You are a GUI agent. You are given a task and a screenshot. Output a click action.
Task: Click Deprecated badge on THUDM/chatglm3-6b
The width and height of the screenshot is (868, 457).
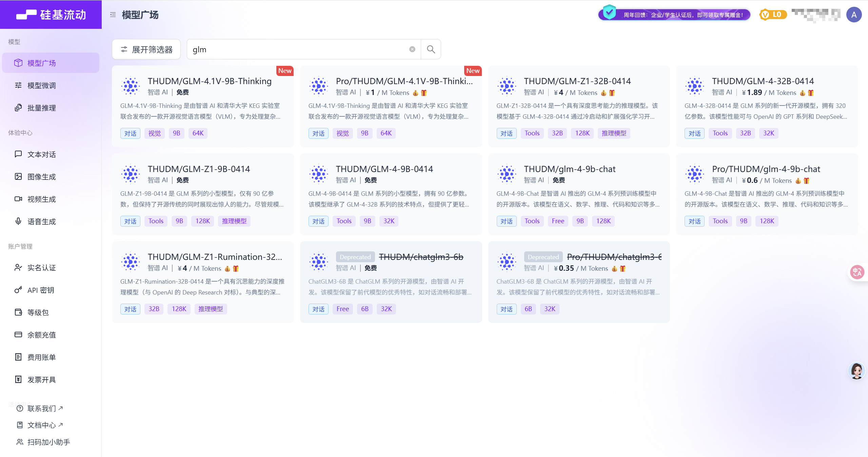pyautogui.click(x=355, y=257)
